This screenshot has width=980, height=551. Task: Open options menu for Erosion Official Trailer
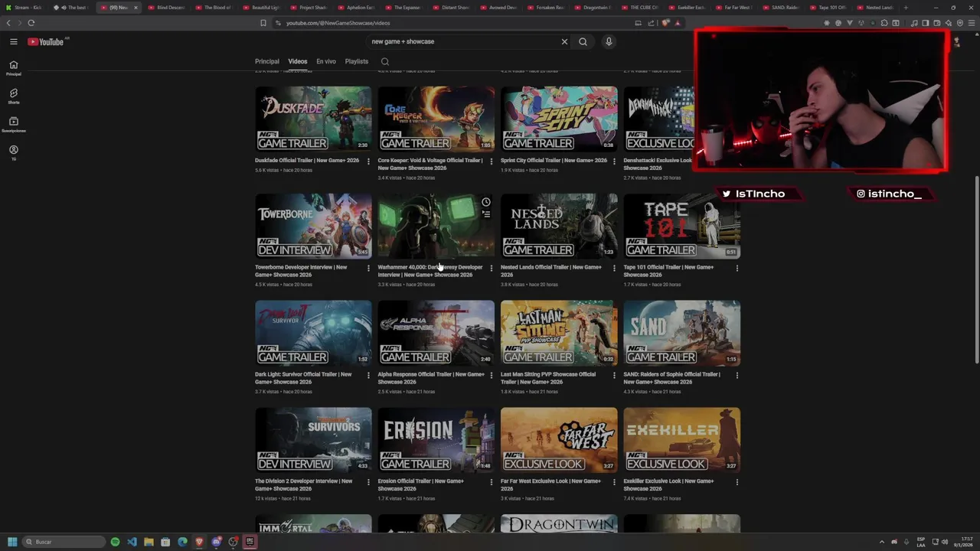click(492, 483)
